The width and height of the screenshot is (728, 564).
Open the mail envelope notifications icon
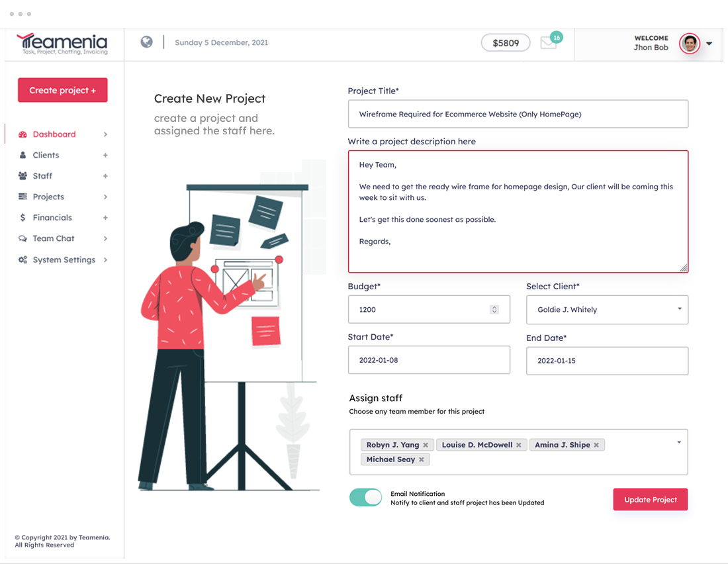point(549,43)
